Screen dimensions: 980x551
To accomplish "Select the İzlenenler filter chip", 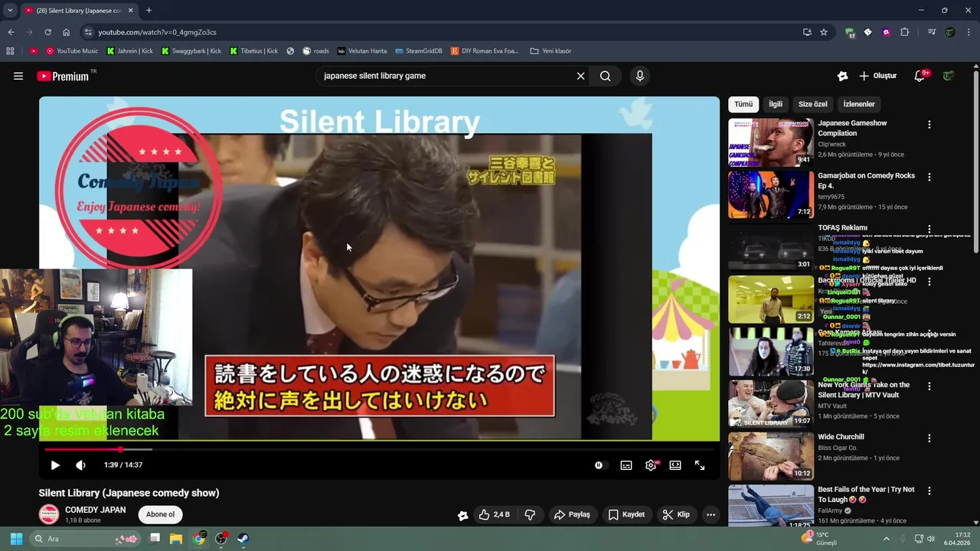I will 859,104.
